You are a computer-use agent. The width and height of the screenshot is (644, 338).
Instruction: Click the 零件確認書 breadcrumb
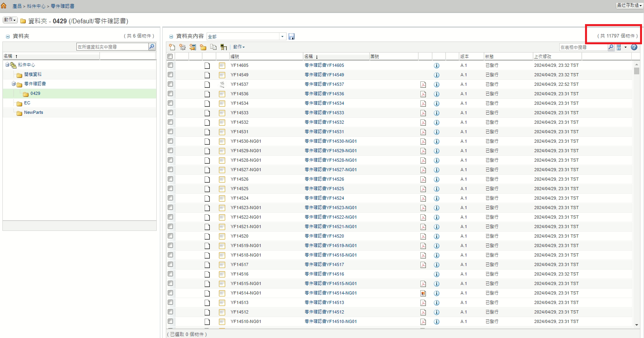coord(63,6)
